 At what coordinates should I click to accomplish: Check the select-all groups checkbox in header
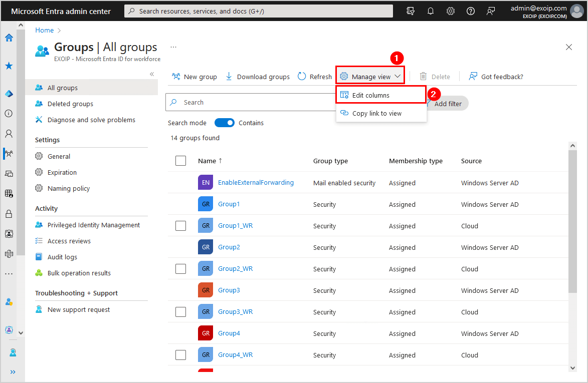(181, 161)
